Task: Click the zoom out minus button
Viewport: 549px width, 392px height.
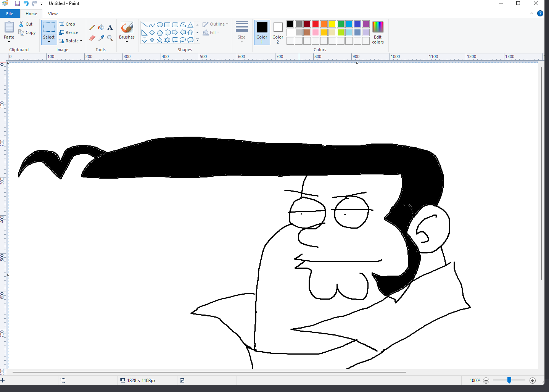Action: [x=486, y=381]
